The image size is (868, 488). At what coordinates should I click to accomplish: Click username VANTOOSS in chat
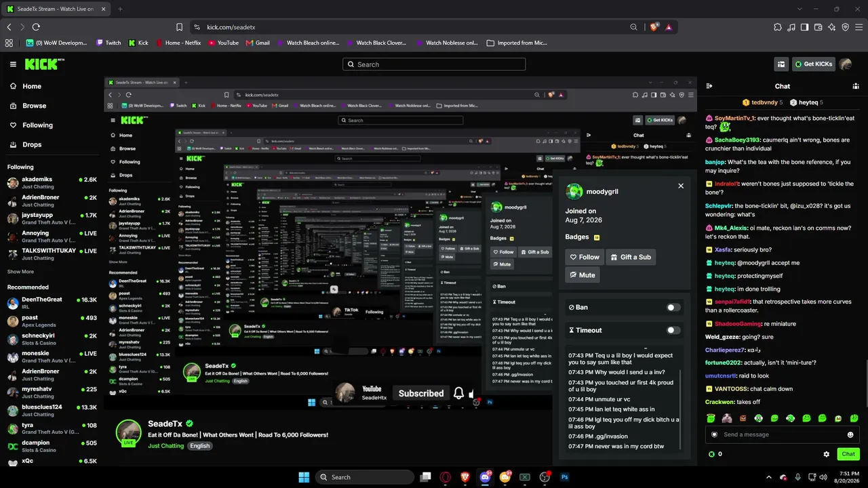coord(731,389)
